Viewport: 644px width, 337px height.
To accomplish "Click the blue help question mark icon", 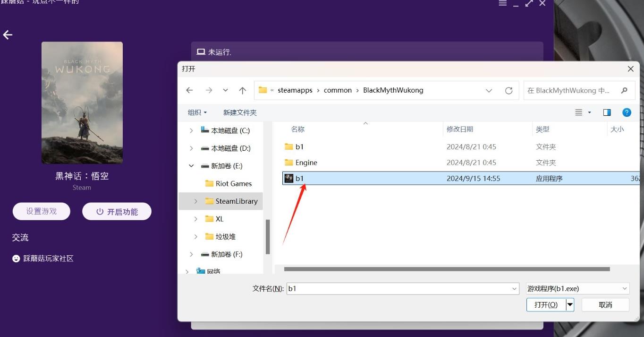I will (x=627, y=112).
